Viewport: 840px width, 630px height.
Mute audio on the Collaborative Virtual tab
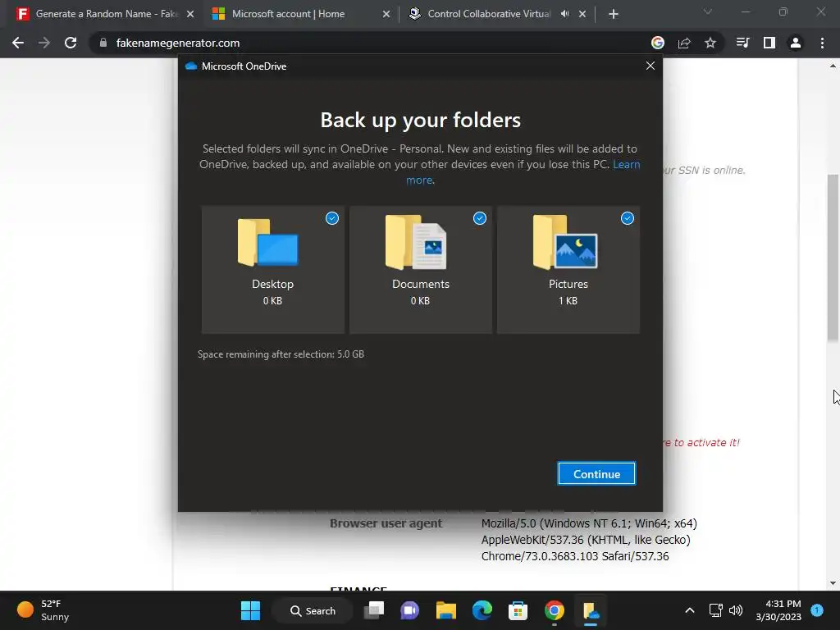[564, 14]
